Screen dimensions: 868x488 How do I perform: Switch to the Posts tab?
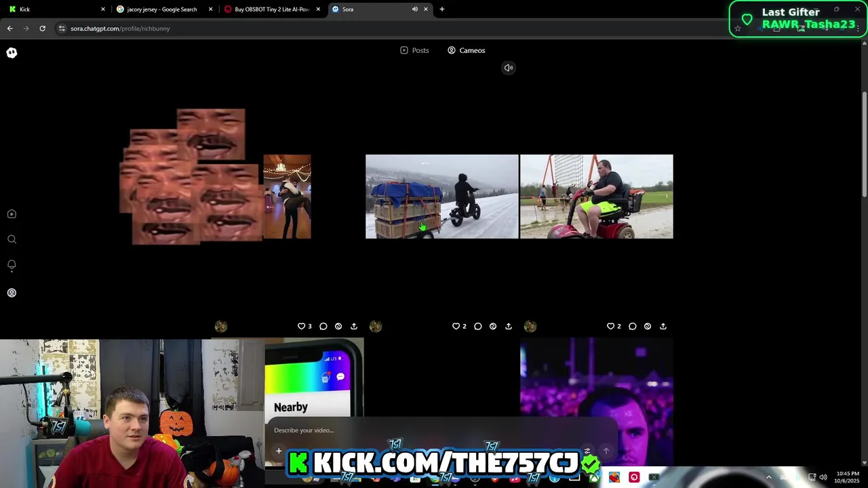pyautogui.click(x=414, y=50)
